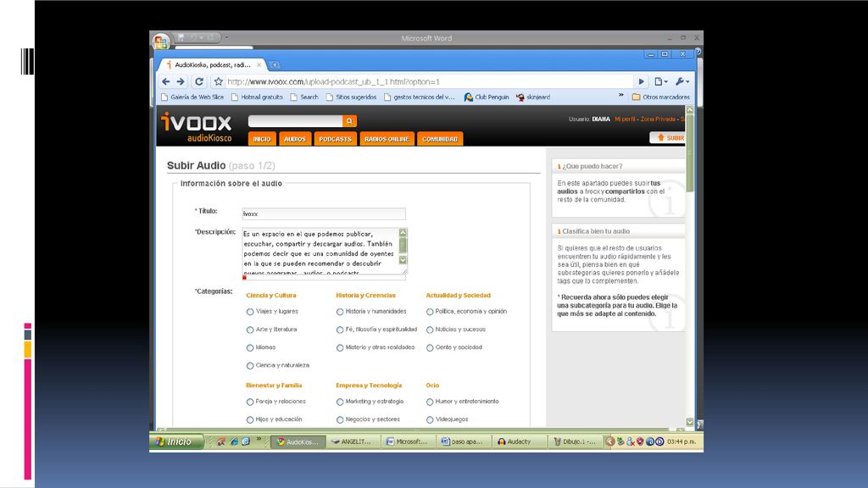Click the iVoox search magnifier button
Viewport: 868px width, 488px height.
click(349, 120)
